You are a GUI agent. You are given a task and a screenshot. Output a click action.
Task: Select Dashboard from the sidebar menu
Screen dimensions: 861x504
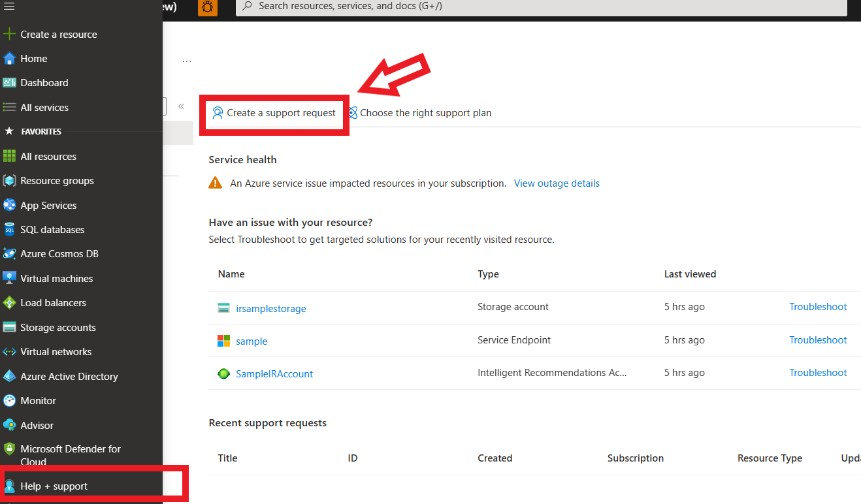[44, 82]
